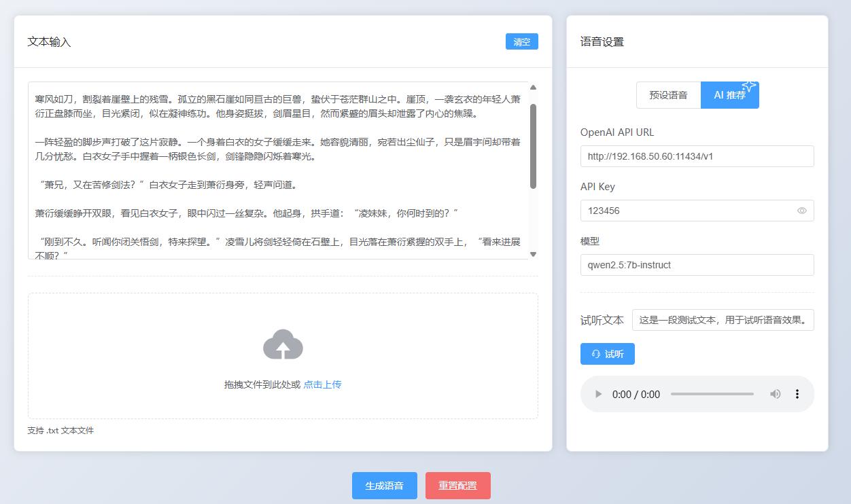Seek within the audio progress slider
The height and width of the screenshot is (504, 851).
(x=712, y=394)
